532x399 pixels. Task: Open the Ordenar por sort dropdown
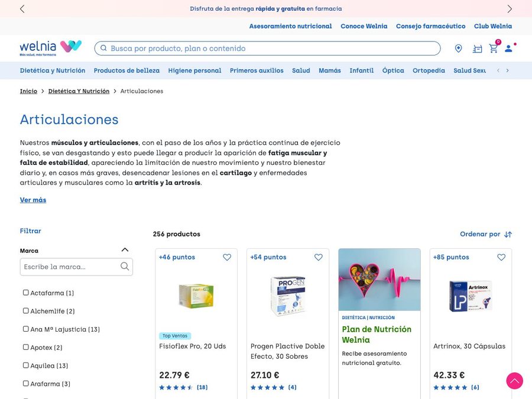coord(485,234)
